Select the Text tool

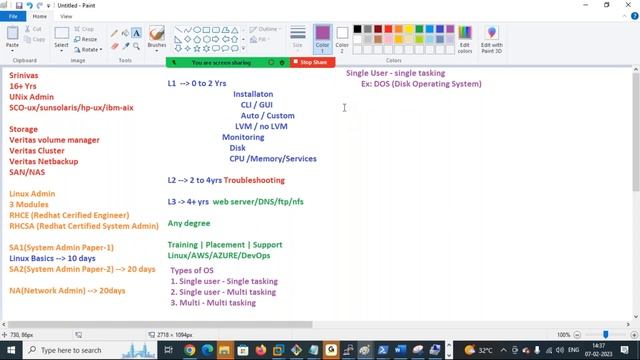click(136, 33)
